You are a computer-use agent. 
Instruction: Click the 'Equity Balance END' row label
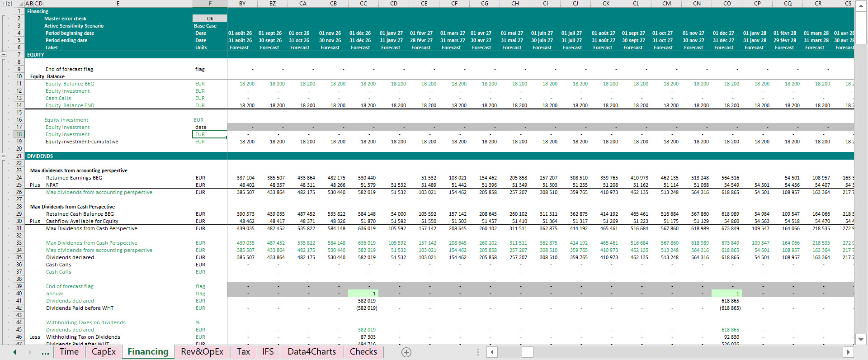point(70,105)
